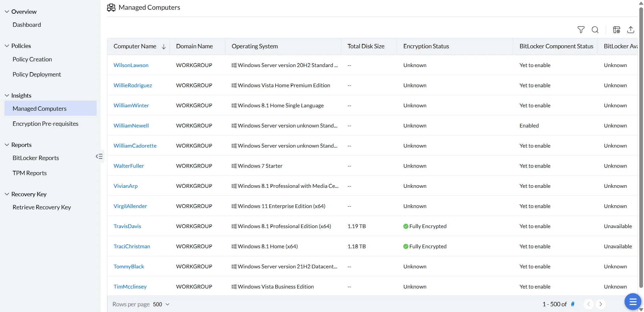Click the blue round menu button
Screen dimensions: 644x312
coord(633,302)
